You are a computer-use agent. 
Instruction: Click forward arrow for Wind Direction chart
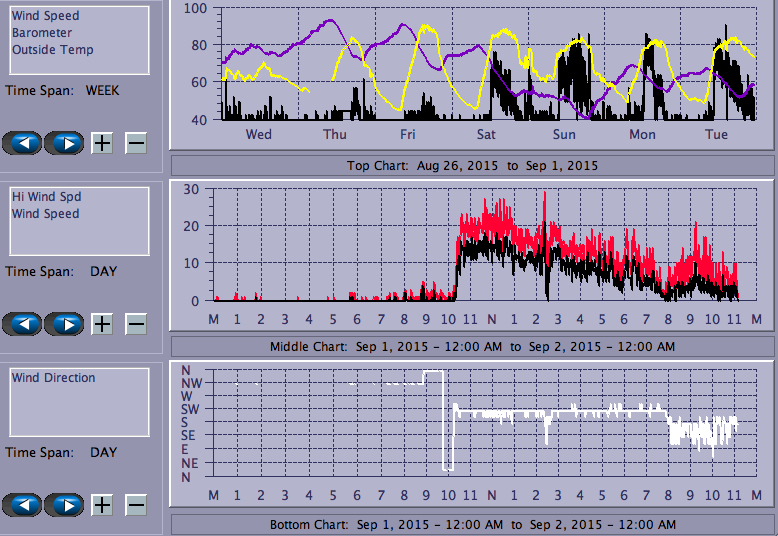(x=64, y=505)
